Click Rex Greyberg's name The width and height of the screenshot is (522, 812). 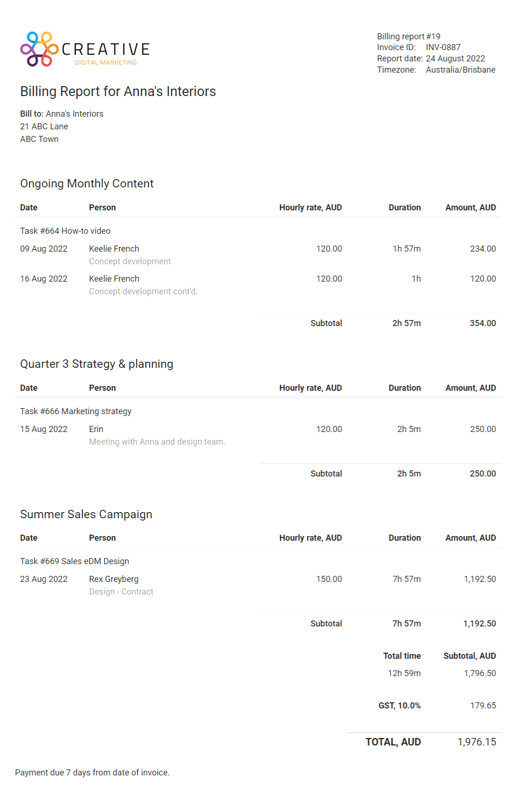114,579
